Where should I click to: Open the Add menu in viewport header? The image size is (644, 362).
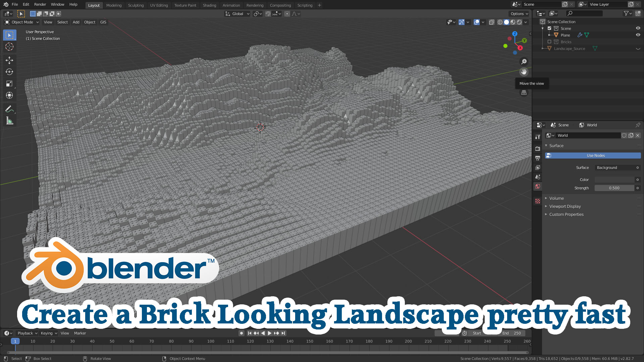pyautogui.click(x=76, y=22)
